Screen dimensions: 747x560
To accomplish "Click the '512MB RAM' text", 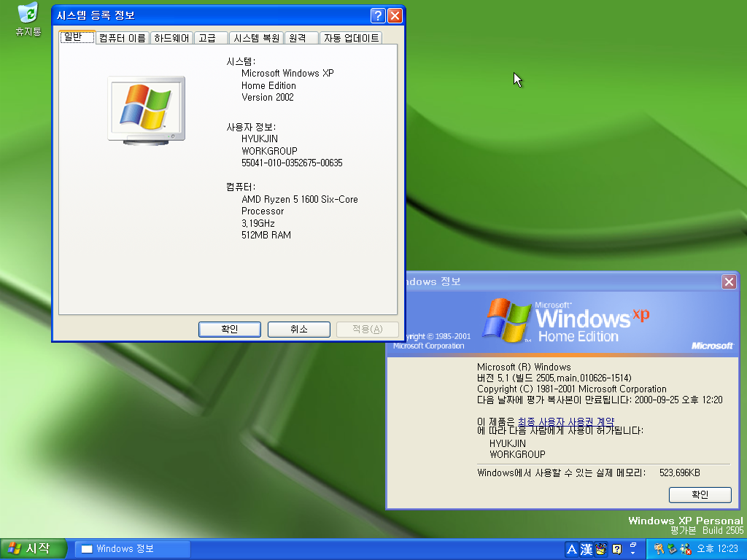I will coord(266,236).
